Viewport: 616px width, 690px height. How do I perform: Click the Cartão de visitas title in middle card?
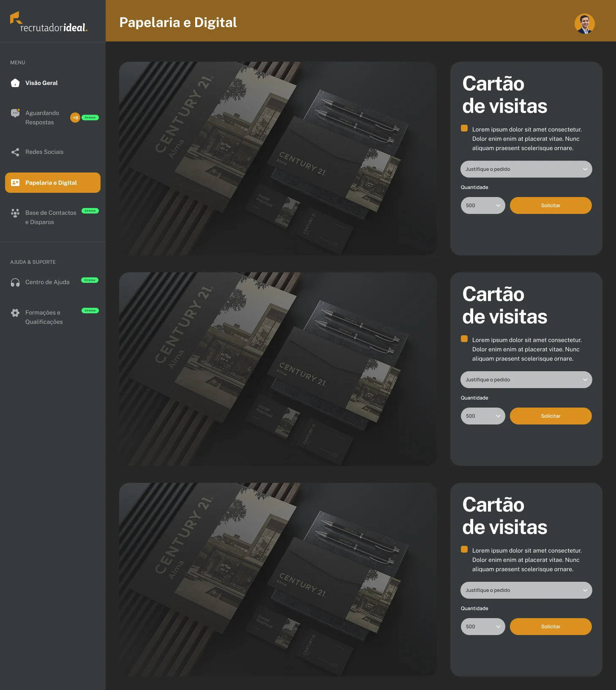[x=504, y=305]
